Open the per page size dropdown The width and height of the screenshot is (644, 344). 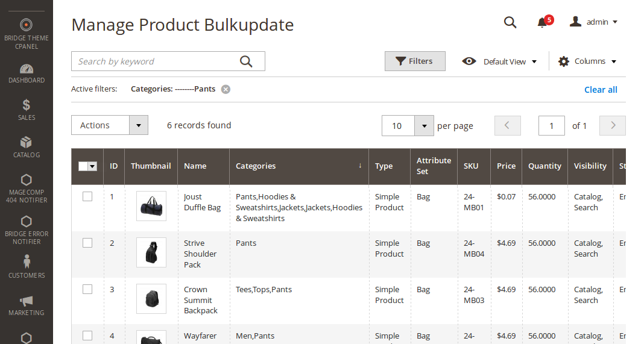[424, 126]
